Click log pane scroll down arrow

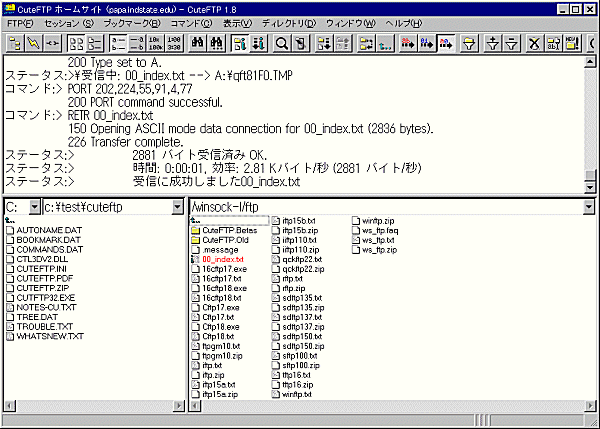click(590, 187)
